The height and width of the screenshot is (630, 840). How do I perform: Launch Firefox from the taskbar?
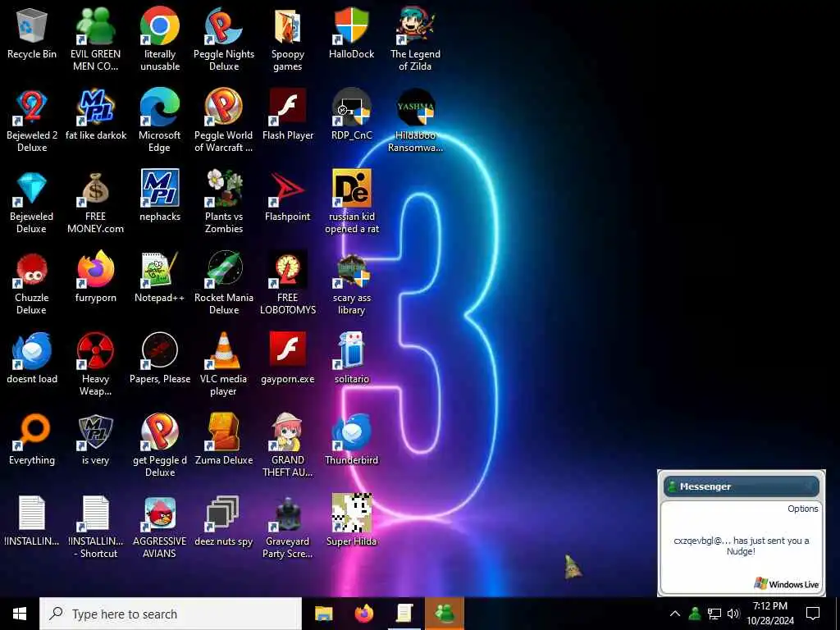(364, 614)
